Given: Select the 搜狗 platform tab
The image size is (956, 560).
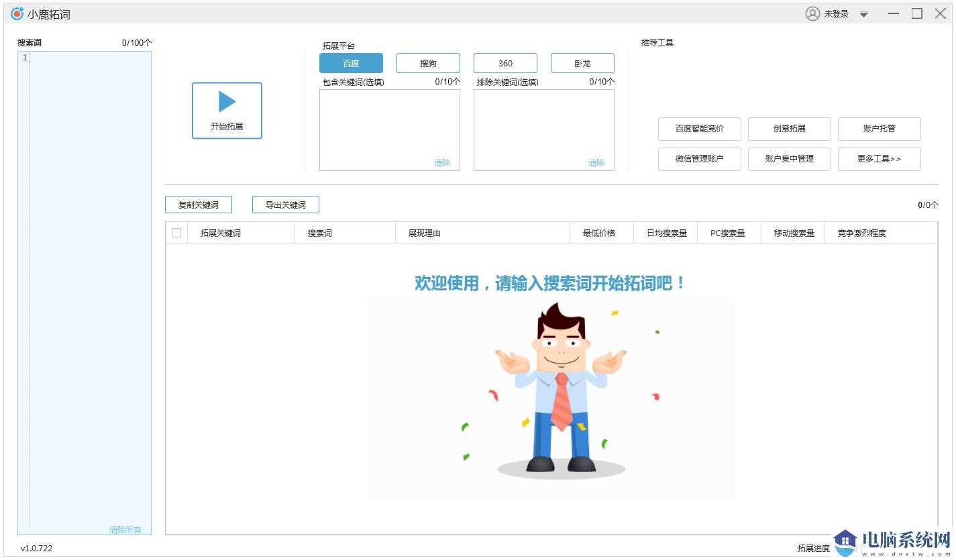Looking at the screenshot, I should tap(428, 63).
